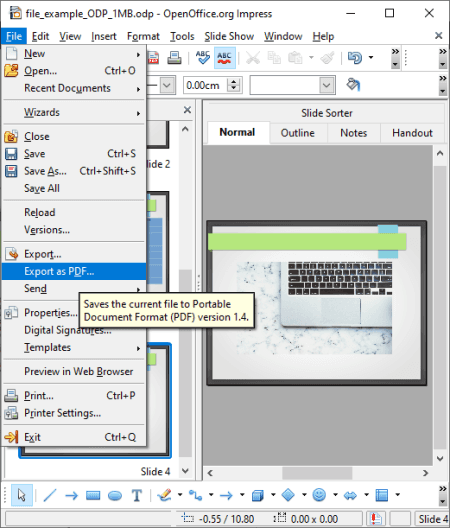This screenshot has width=450, height=528.
Task: Open the line style dropdown arrow
Action: click(167, 85)
